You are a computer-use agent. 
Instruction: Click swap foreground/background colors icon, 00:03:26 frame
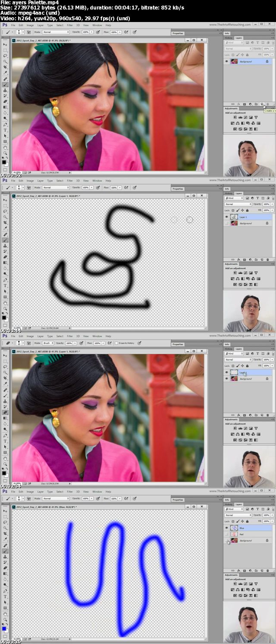[x=7, y=624]
